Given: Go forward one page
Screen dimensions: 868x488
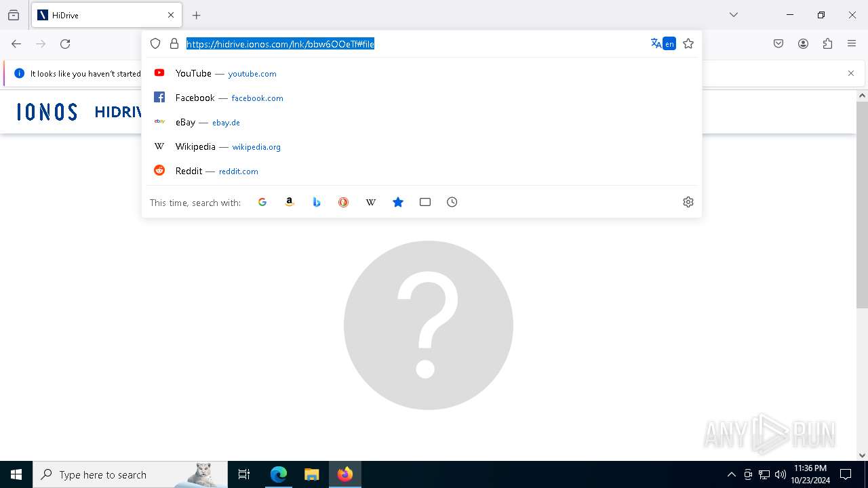Looking at the screenshot, I should 41,44.
